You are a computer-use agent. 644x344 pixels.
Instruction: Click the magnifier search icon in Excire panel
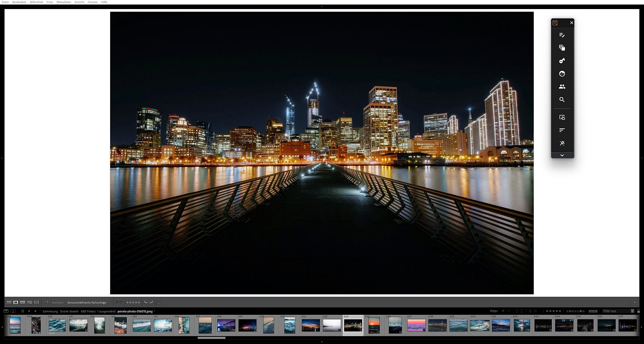coord(562,100)
